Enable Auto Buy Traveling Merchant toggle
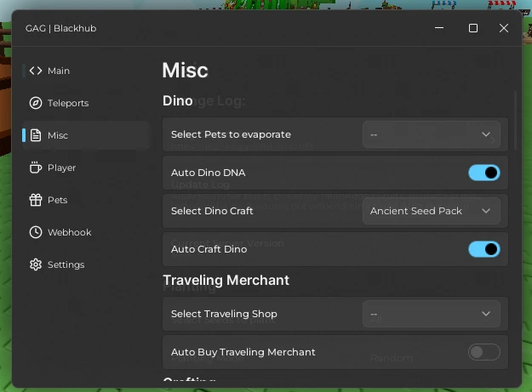The height and width of the screenshot is (392, 532). (483, 352)
